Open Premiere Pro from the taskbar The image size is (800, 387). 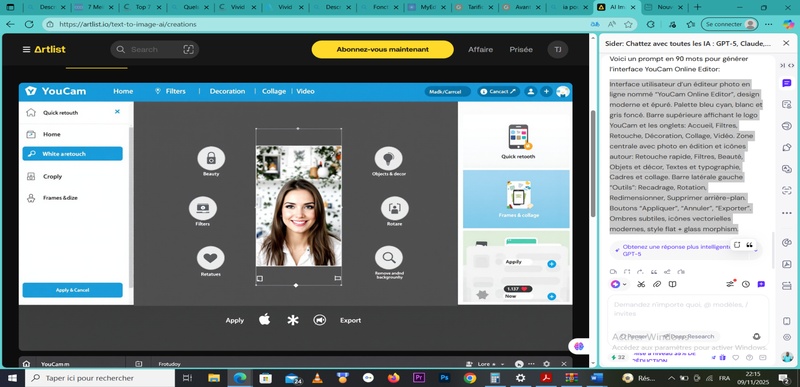[419, 378]
